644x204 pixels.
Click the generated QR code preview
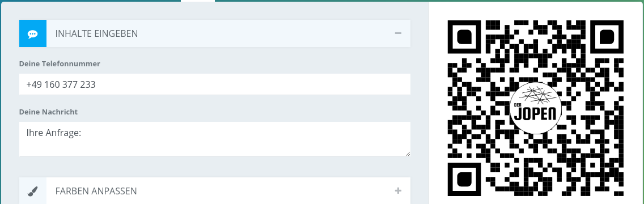536,108
